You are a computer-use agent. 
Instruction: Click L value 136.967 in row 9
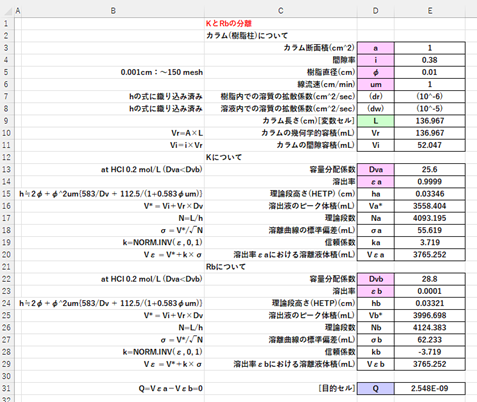(x=430, y=121)
